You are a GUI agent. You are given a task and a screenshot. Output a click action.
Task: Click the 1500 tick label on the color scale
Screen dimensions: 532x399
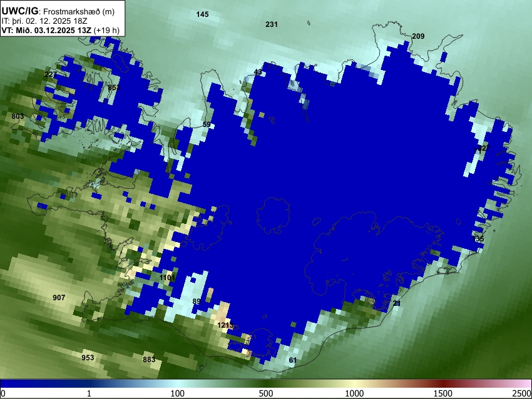tap(443, 393)
